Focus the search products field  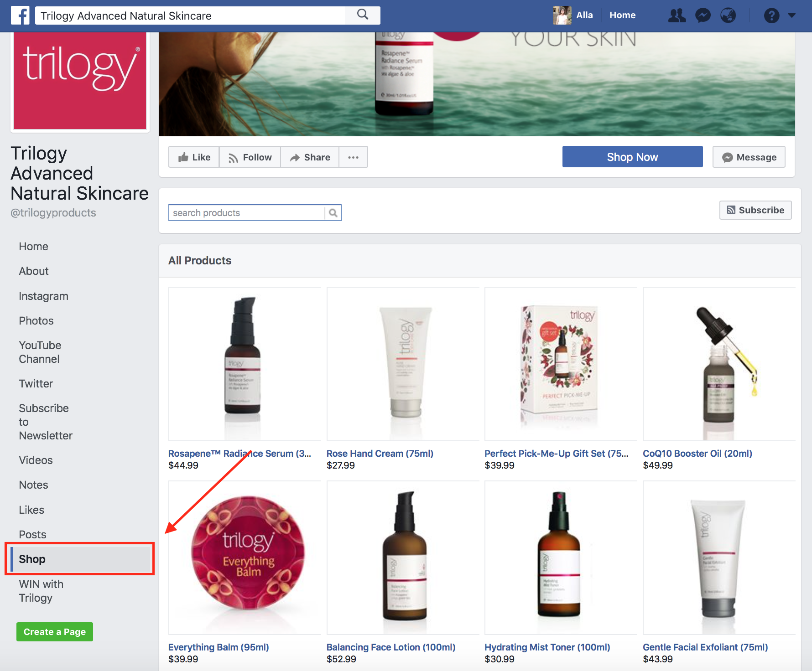click(247, 213)
